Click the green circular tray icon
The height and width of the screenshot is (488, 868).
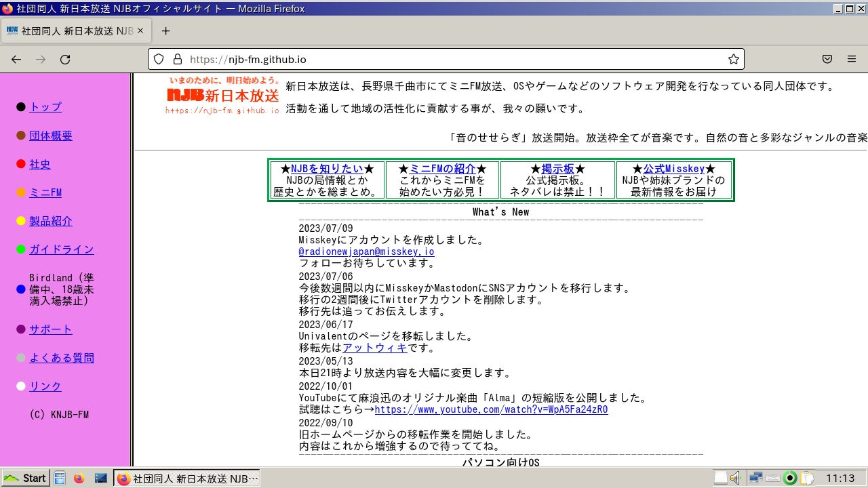pos(790,479)
